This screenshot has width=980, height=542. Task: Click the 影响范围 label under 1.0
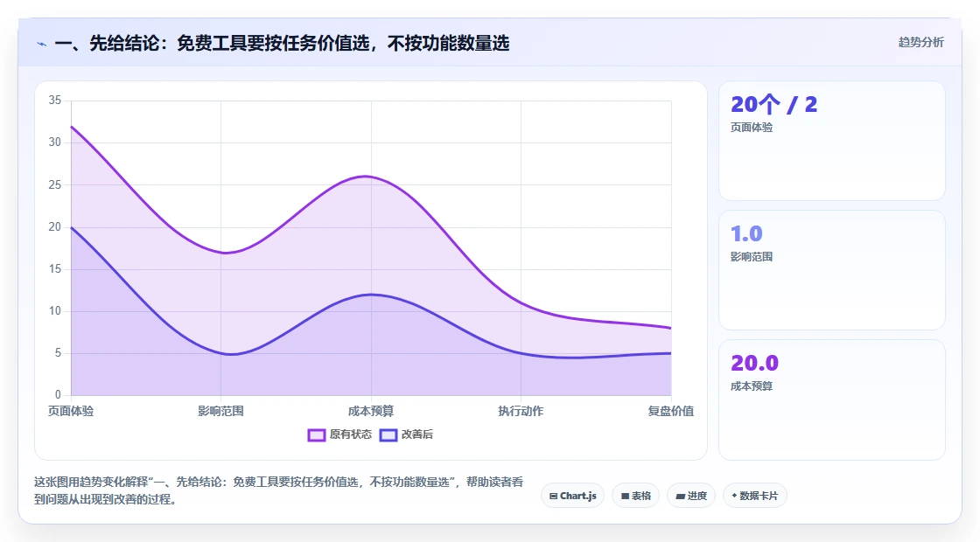tap(752, 257)
